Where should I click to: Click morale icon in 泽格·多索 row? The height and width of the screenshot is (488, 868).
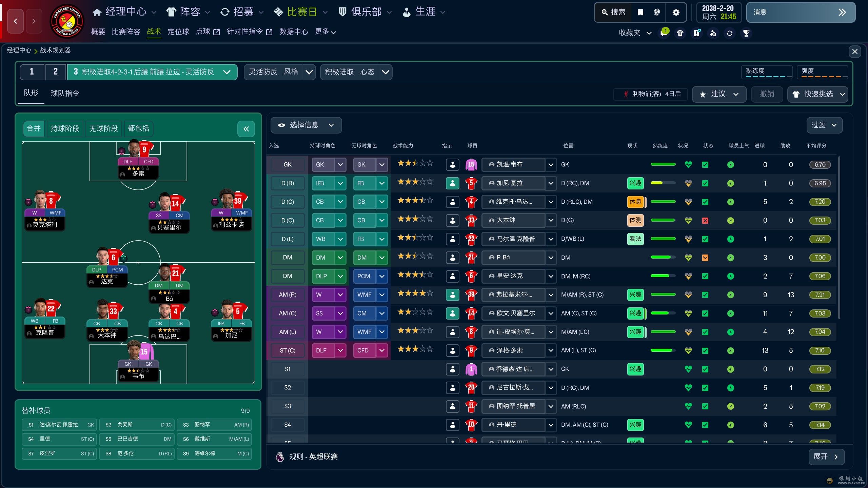[x=731, y=351]
